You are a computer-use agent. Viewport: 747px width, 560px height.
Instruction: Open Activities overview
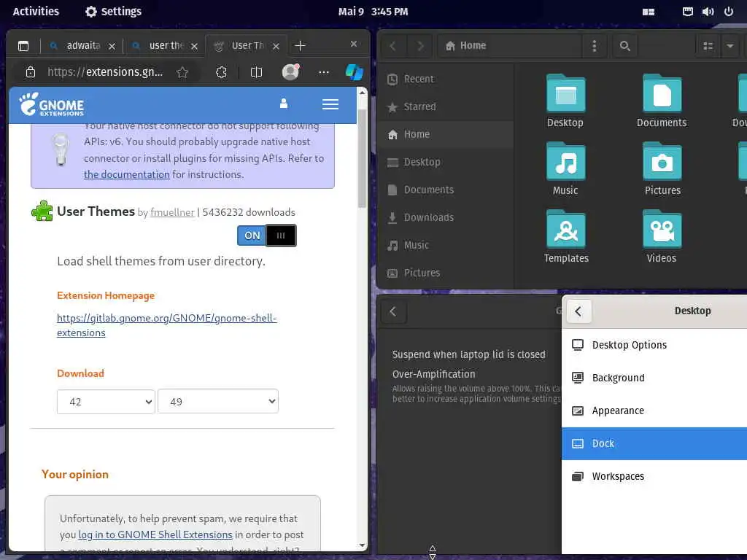[x=36, y=12]
